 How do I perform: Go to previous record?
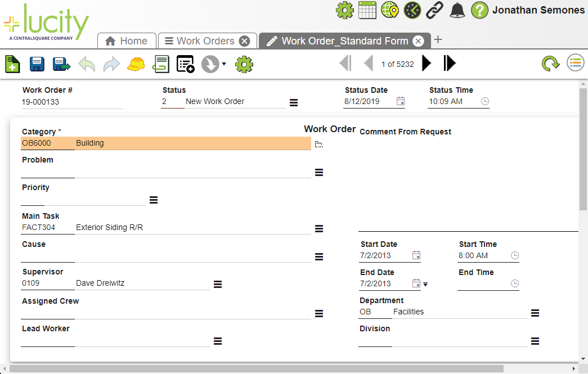pos(369,63)
